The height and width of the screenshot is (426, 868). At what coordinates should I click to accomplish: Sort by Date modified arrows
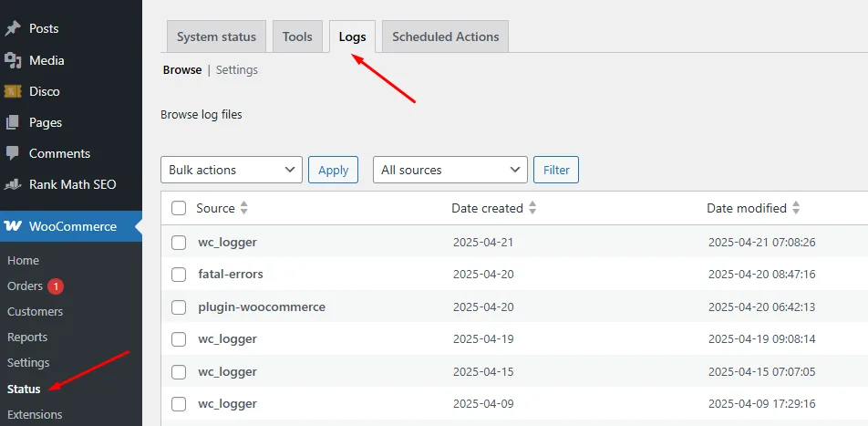point(796,208)
